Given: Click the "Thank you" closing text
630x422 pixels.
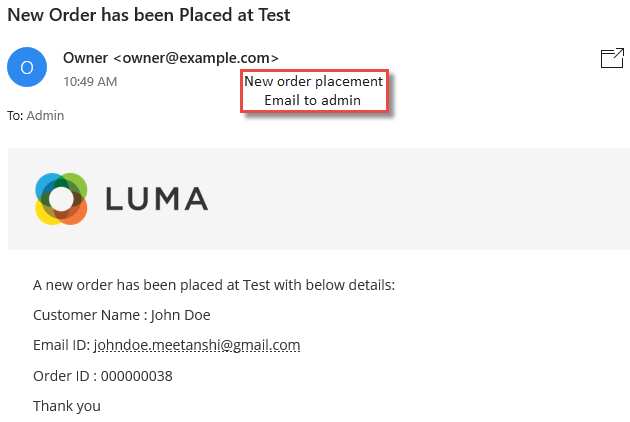Looking at the screenshot, I should (67, 406).
